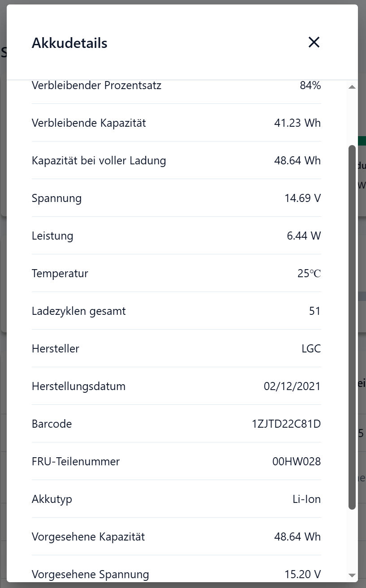Close the Akkudetails dialog
Screen dimensions: 366x588
coord(314,43)
